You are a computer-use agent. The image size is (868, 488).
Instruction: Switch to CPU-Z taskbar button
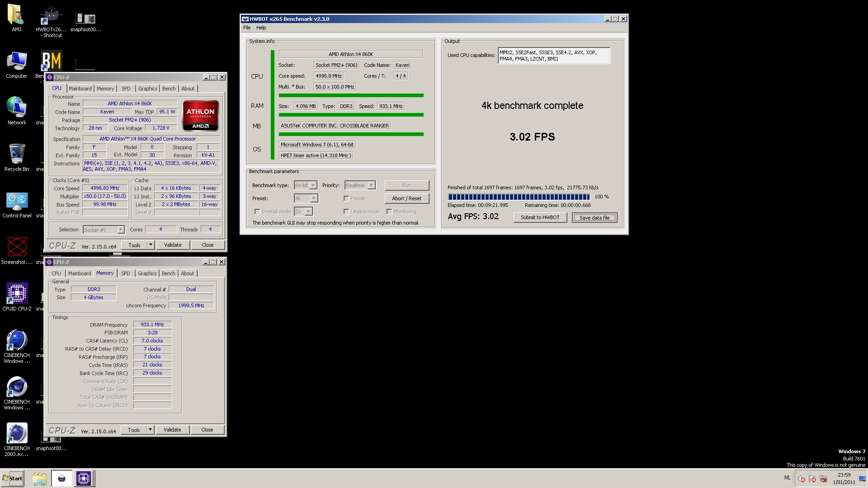pyautogui.click(x=84, y=479)
